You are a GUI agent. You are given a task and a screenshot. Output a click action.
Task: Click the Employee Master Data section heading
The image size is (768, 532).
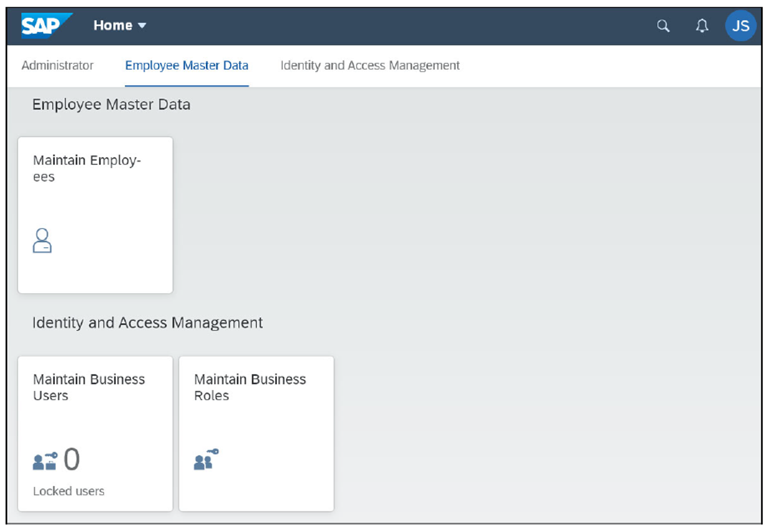click(x=111, y=104)
